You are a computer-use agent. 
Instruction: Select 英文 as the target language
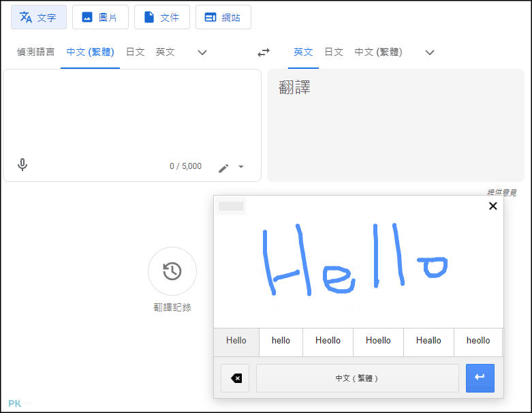click(x=303, y=52)
